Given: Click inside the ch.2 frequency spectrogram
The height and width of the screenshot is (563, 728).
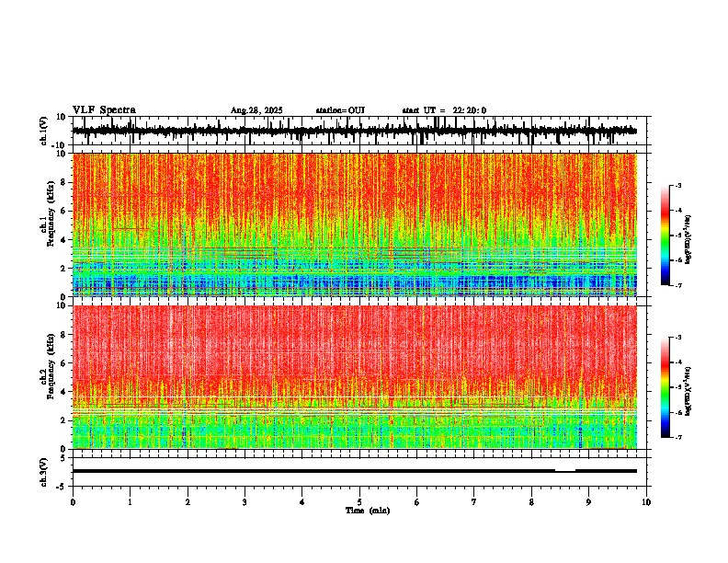Looking at the screenshot, I should coord(355,377).
